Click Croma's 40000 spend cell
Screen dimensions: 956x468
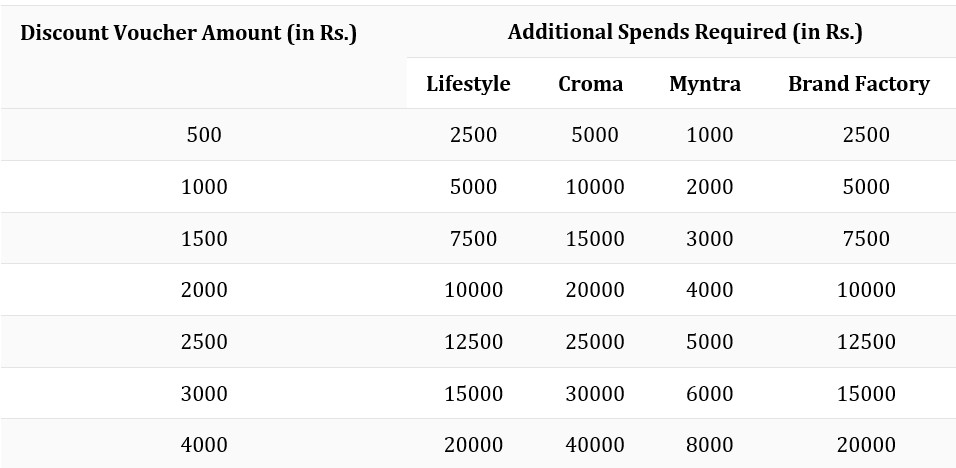tap(595, 444)
